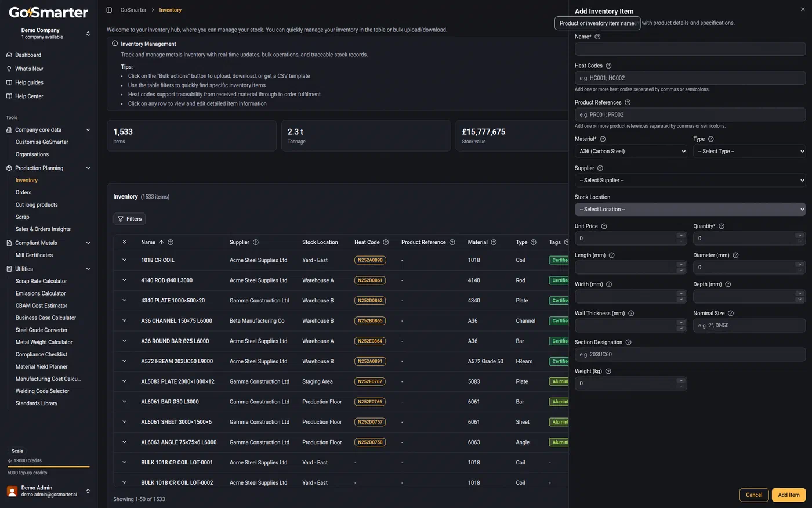
Task: Open the Select Type dropdown
Action: click(749, 151)
